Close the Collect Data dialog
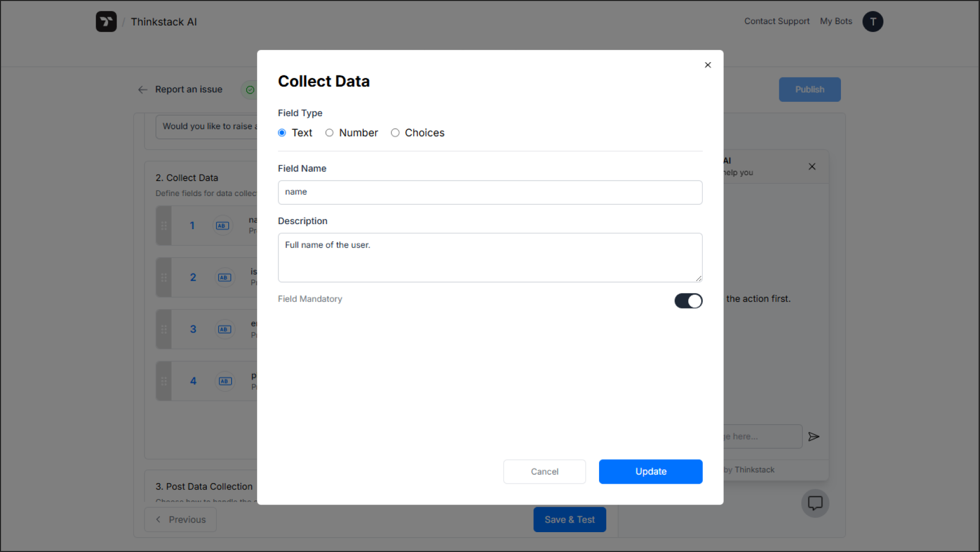This screenshot has width=980, height=552. 707,65
